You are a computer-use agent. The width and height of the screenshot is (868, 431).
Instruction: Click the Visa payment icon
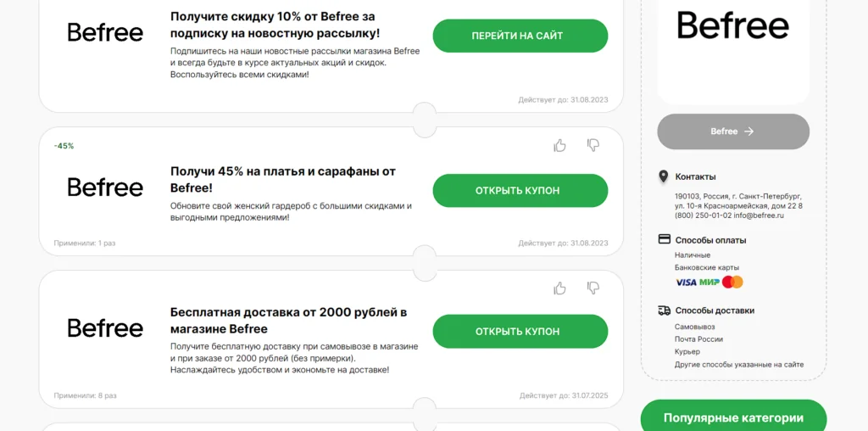[686, 282]
